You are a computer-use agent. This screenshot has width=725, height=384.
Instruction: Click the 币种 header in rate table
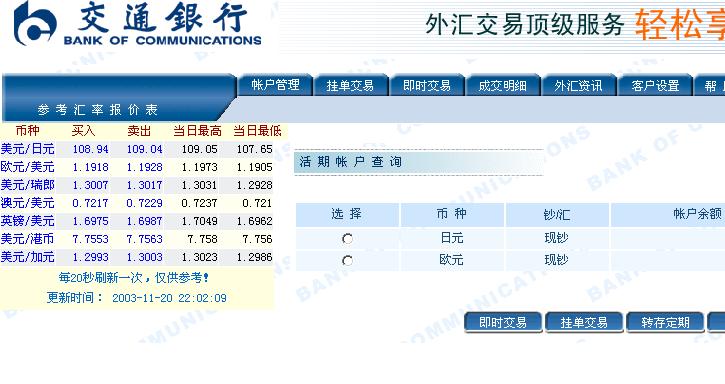tap(28, 131)
